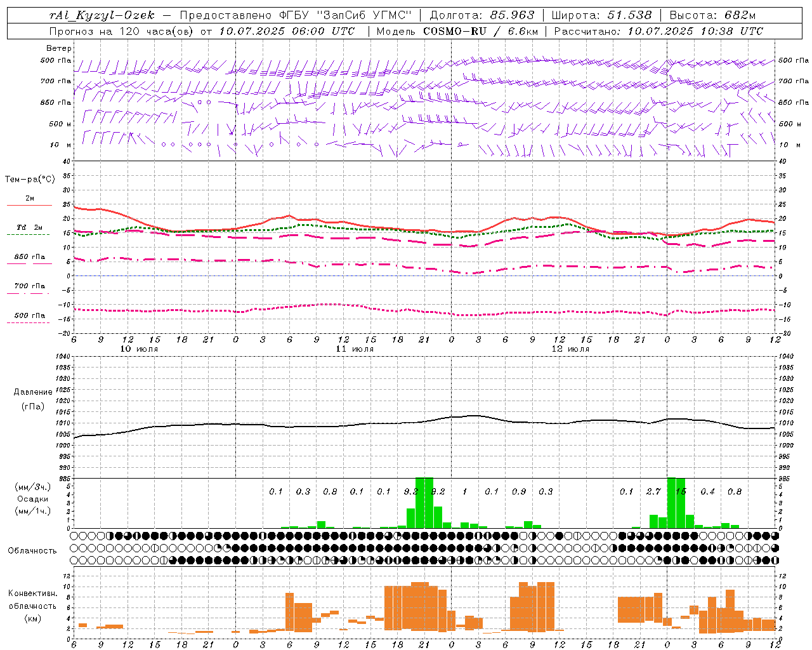812x650 pixels.
Task: Click the Высота: 682м value
Action: pyautogui.click(x=712, y=15)
